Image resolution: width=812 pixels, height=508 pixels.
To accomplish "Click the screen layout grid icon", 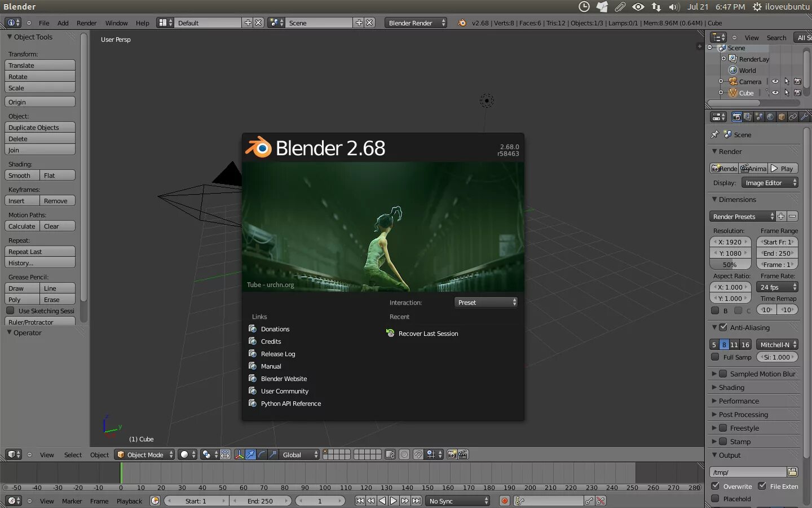I will 165,23.
